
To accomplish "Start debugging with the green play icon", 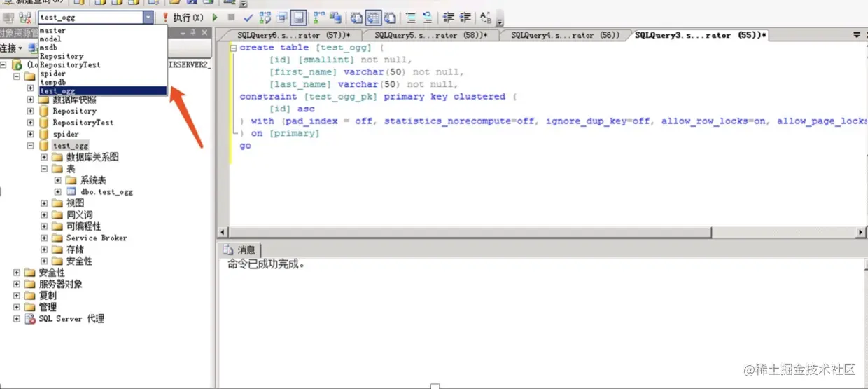I will coord(214,18).
